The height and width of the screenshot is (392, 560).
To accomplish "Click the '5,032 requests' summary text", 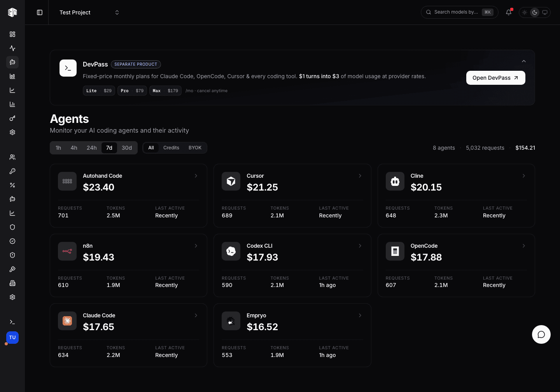I will pyautogui.click(x=485, y=148).
